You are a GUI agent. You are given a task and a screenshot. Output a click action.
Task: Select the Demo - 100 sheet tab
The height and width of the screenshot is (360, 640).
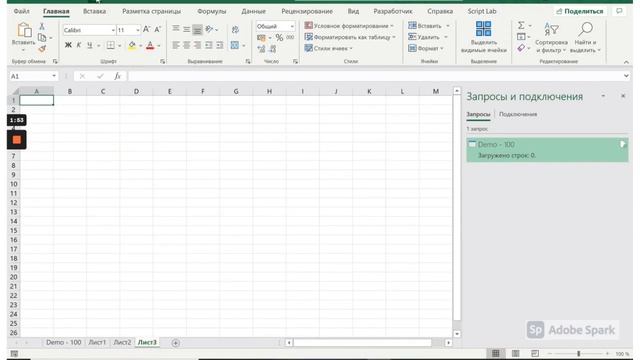pos(63,342)
